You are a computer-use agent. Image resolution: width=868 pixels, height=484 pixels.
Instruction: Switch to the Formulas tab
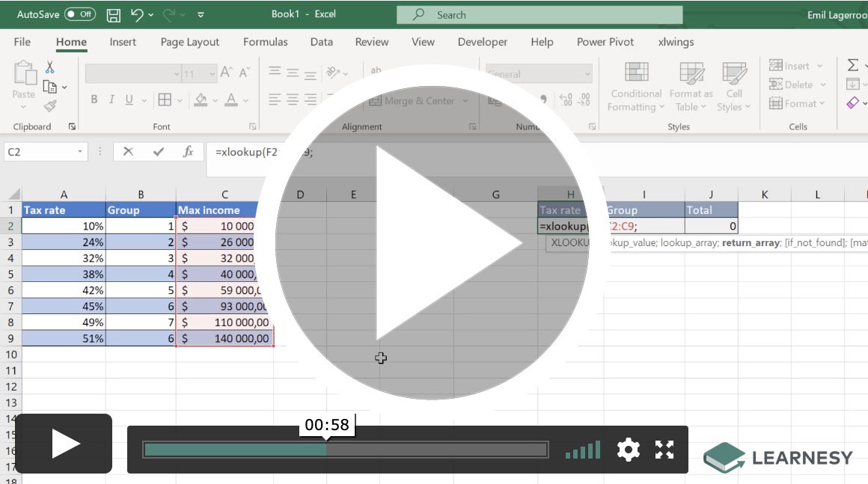click(265, 42)
